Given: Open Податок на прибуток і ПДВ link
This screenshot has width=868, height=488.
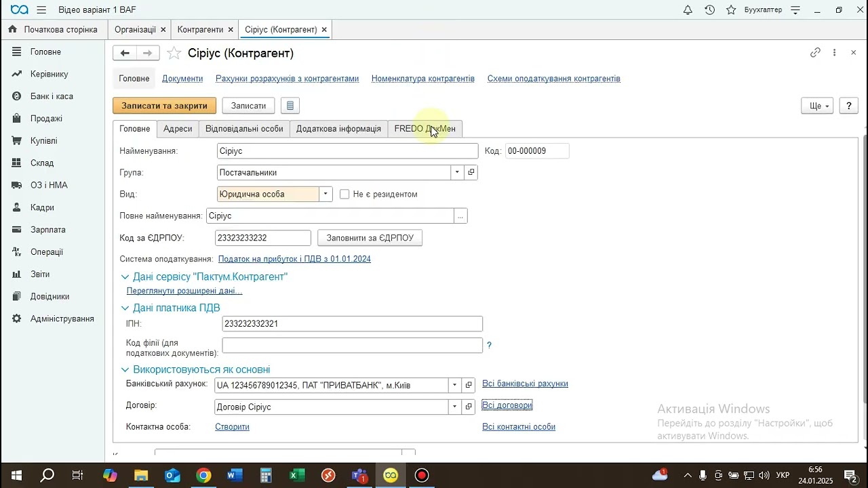Looking at the screenshot, I should click(x=294, y=259).
